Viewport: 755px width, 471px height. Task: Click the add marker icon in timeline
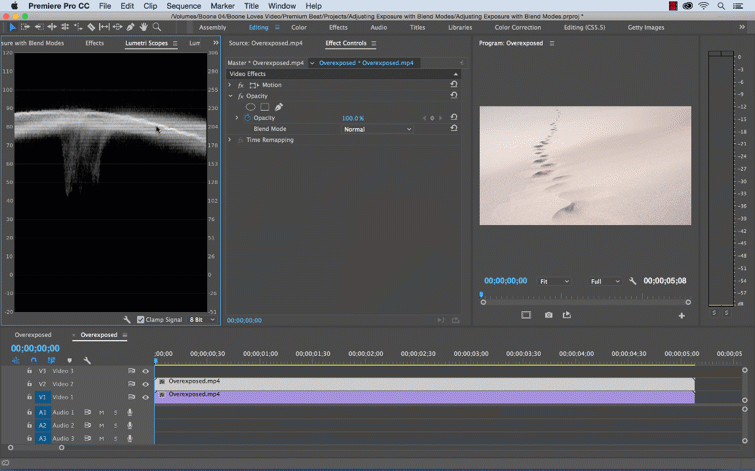tap(69, 360)
